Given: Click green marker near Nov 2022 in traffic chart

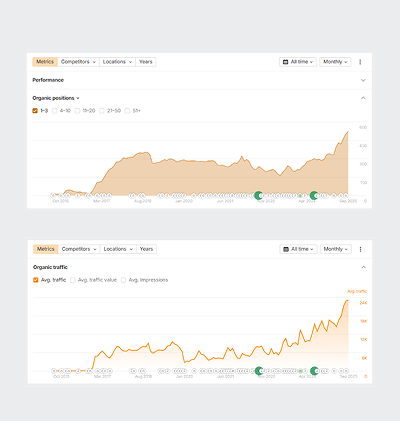Looking at the screenshot, I should click(x=259, y=371).
